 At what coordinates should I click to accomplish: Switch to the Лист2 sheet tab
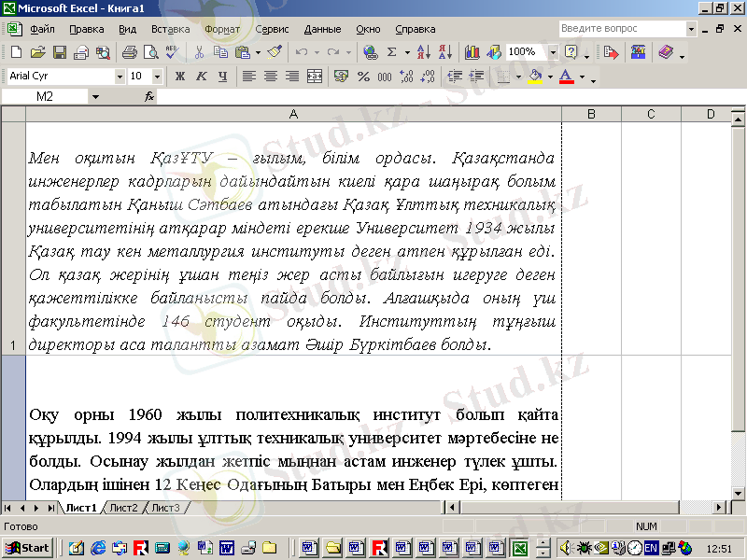click(123, 508)
